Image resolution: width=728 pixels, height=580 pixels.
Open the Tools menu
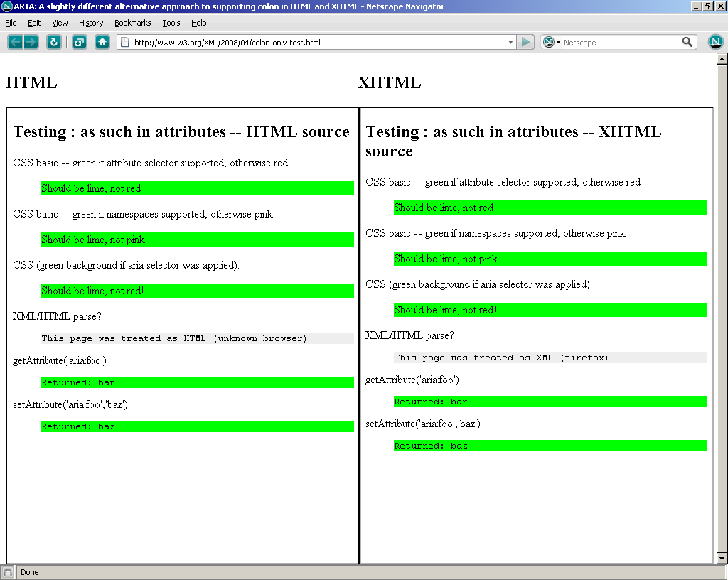click(x=171, y=23)
